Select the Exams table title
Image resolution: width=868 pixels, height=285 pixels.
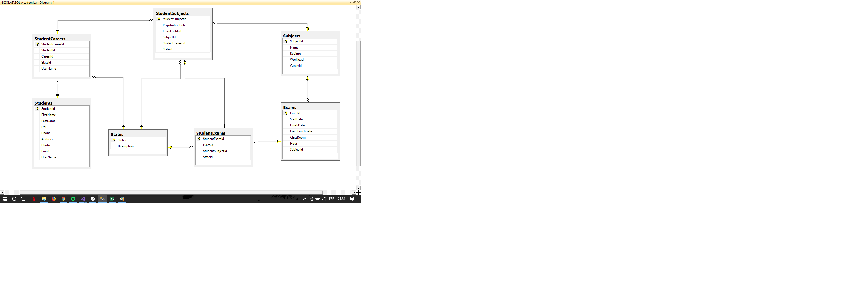click(x=290, y=108)
